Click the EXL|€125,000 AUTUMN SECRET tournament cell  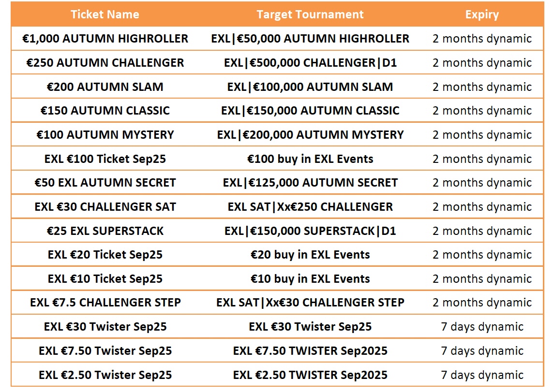click(x=310, y=182)
